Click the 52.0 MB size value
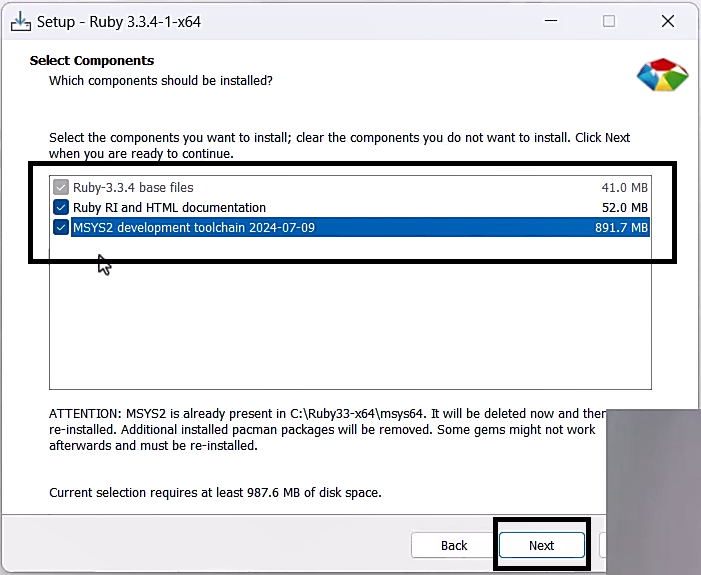This screenshot has width=701, height=575. tap(625, 207)
